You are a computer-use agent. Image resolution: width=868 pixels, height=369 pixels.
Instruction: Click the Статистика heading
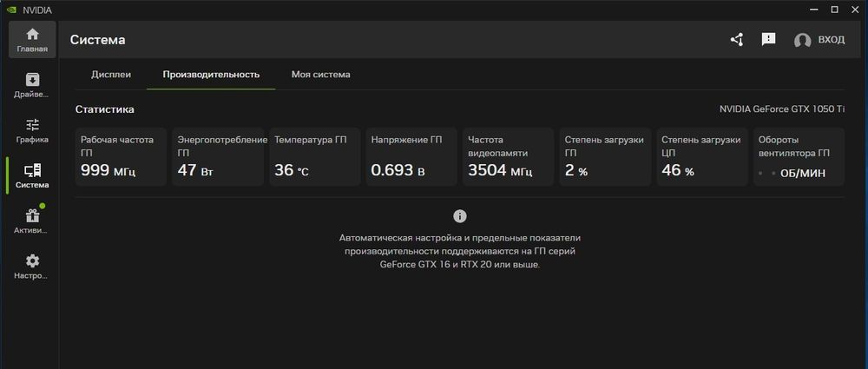pyautogui.click(x=105, y=109)
